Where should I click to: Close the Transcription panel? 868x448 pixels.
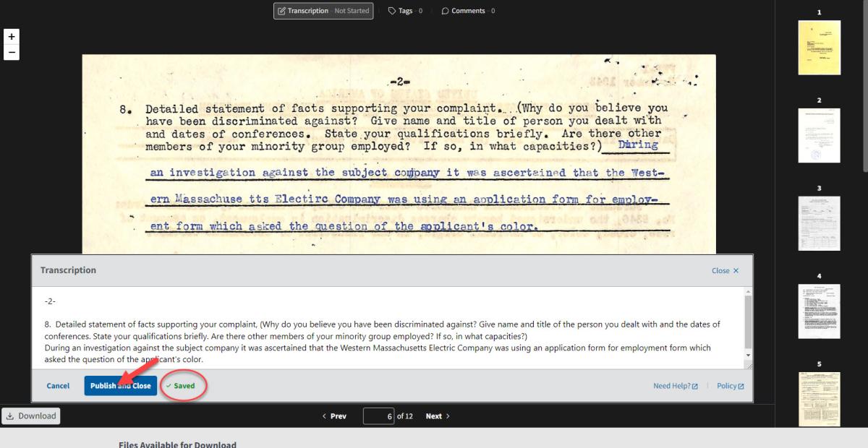(725, 270)
